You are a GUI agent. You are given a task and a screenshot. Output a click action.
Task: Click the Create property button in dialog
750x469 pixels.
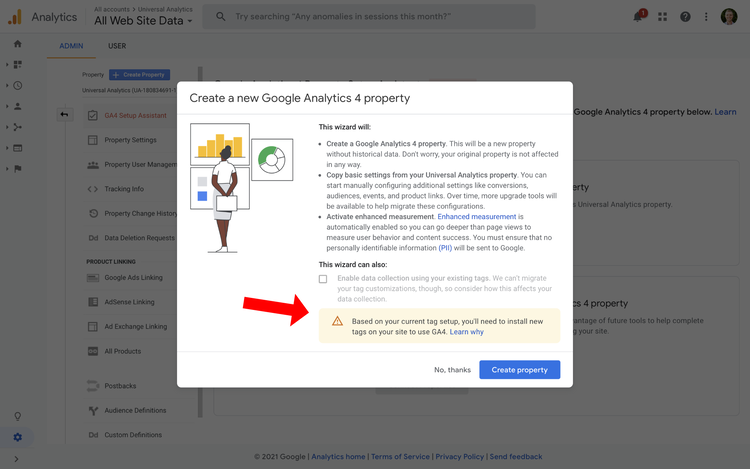pos(519,370)
